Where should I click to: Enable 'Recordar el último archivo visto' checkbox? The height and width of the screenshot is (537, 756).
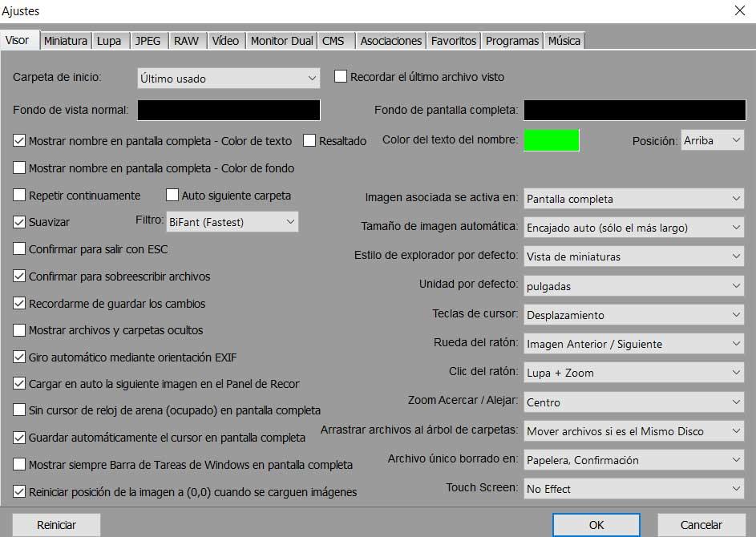click(341, 77)
